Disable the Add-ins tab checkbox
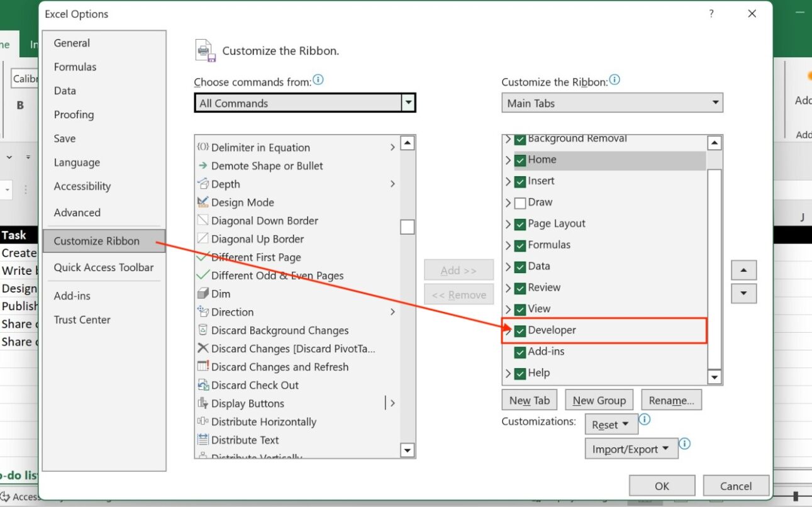Image resolution: width=812 pixels, height=507 pixels. click(520, 352)
